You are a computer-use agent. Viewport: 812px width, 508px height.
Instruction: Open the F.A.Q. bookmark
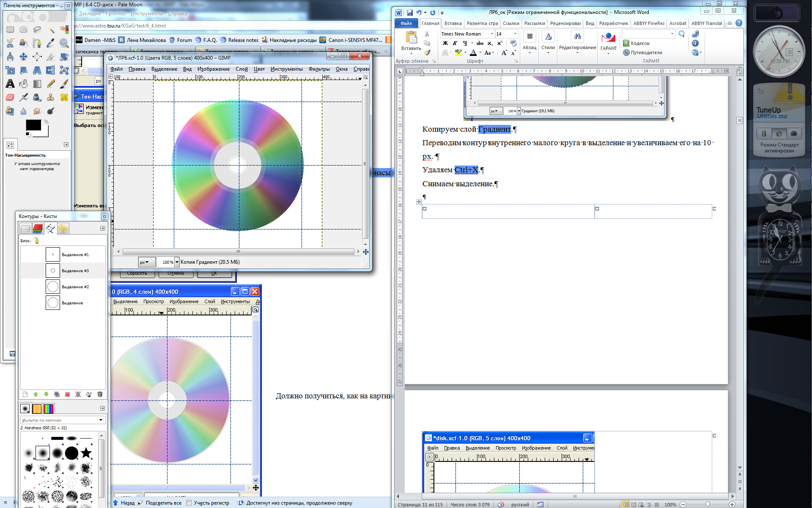(206, 40)
